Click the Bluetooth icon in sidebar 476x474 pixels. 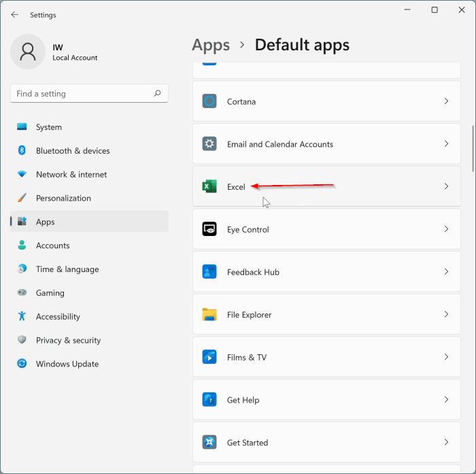(x=22, y=150)
